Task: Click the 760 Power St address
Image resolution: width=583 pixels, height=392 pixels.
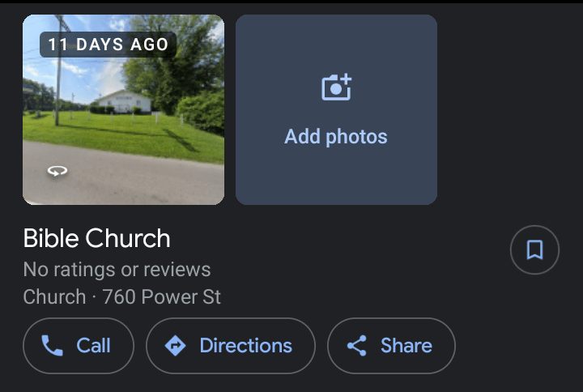Action: click(x=161, y=296)
